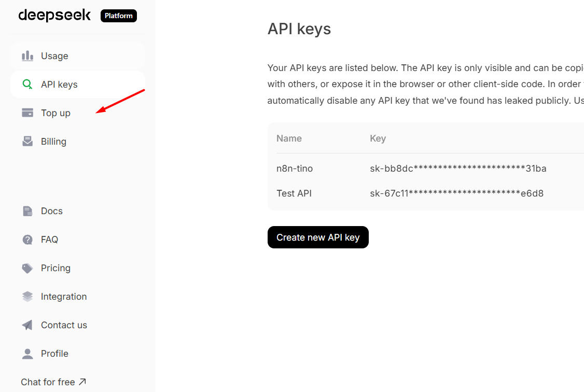This screenshot has width=584, height=392.
Task: Open the Billing section label
Action: (53, 142)
